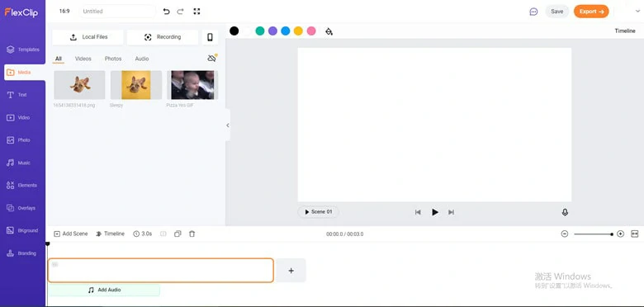Click the upload from phone icon
The image size is (644, 307).
[210, 37]
